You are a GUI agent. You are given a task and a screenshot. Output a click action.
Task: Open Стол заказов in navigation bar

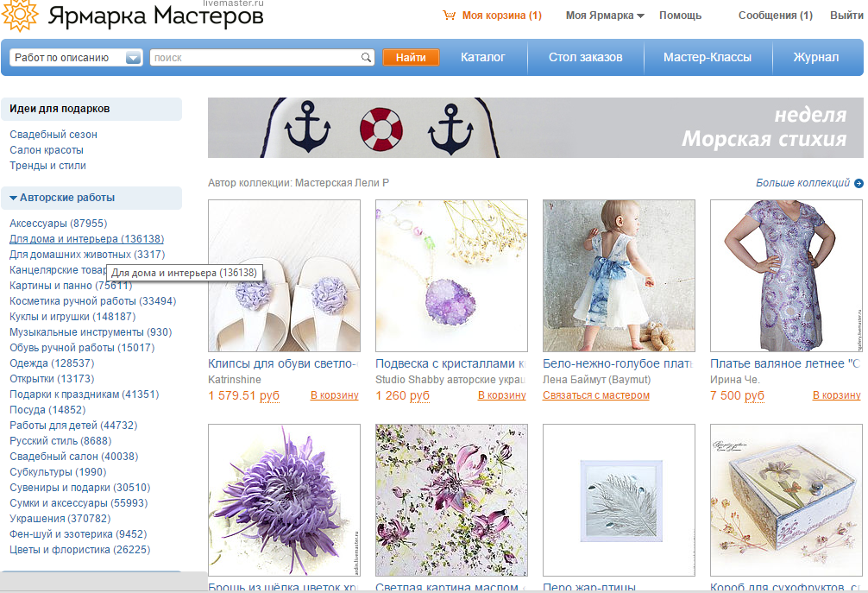585,58
